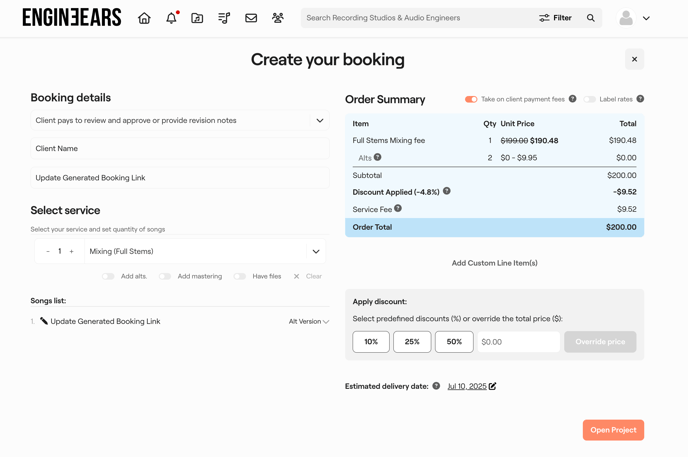
Task: Edit the estimated delivery date
Action: click(x=492, y=386)
